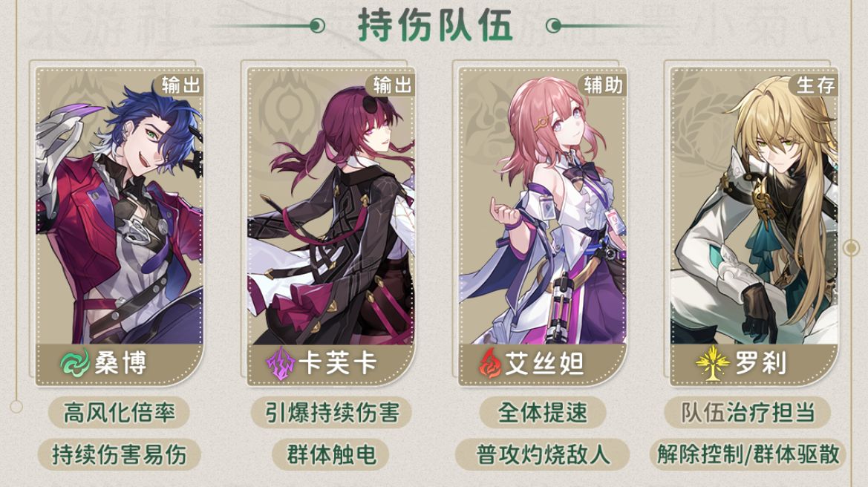Click the 生存 role badge on 罗刹's card

815,85
